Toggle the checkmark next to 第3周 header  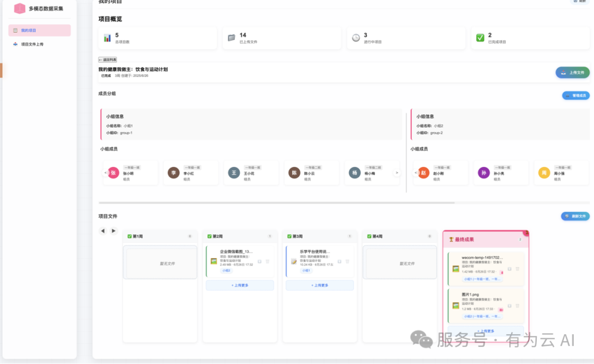pyautogui.click(x=289, y=236)
